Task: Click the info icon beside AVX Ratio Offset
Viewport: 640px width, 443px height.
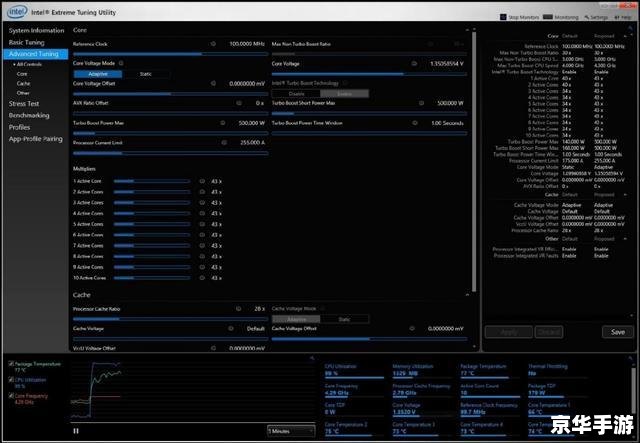Action: coord(239,103)
